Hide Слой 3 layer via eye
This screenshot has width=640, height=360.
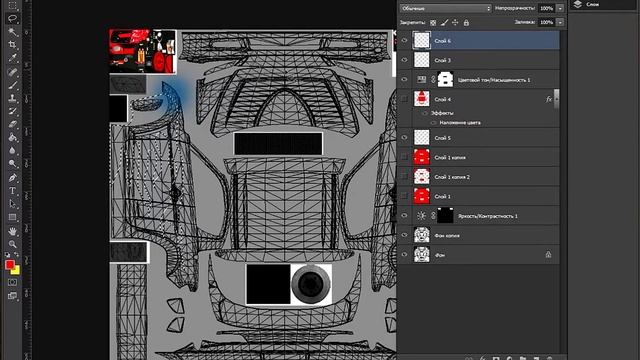point(404,60)
